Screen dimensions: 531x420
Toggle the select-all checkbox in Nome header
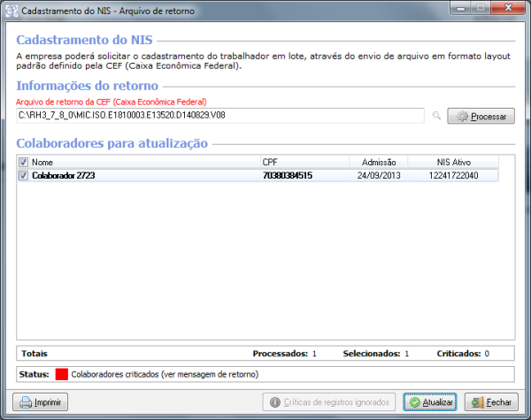[23, 162]
